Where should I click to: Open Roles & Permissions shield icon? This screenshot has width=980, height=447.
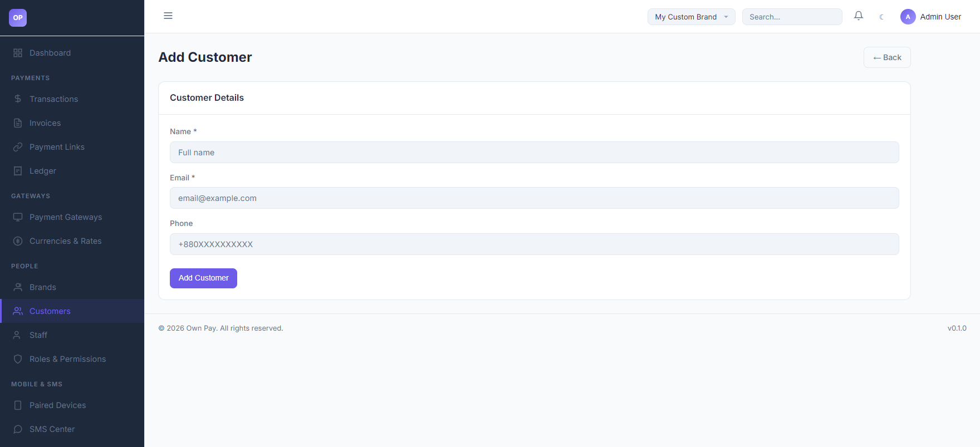point(18,359)
